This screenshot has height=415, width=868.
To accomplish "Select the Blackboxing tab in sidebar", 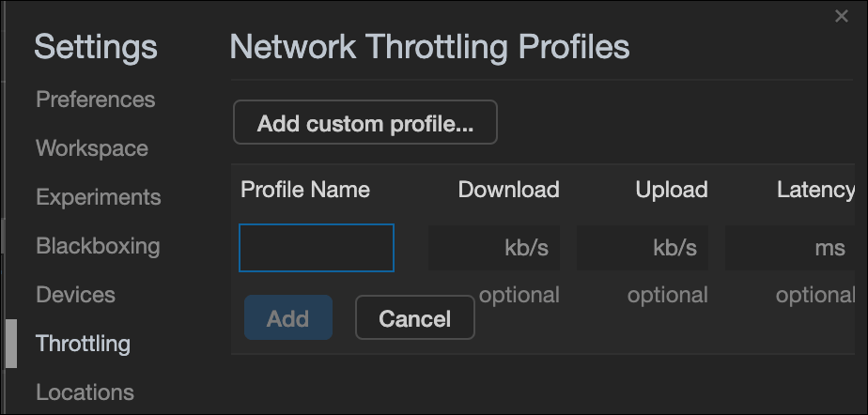I will 98,246.
